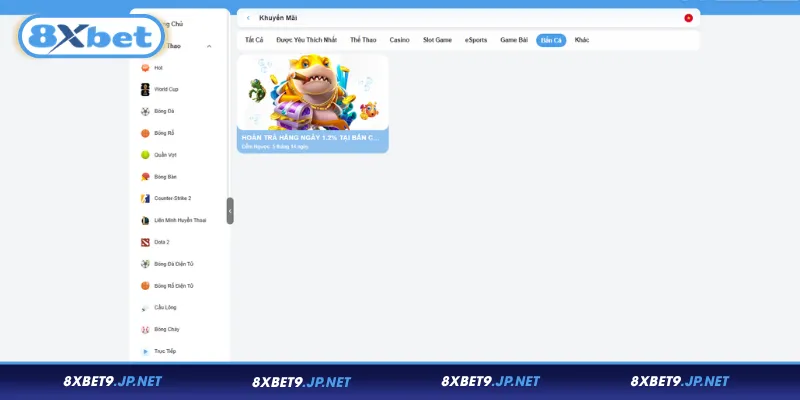Click the promotion's remaining-time subtitle
The image size is (800, 400).
click(275, 147)
